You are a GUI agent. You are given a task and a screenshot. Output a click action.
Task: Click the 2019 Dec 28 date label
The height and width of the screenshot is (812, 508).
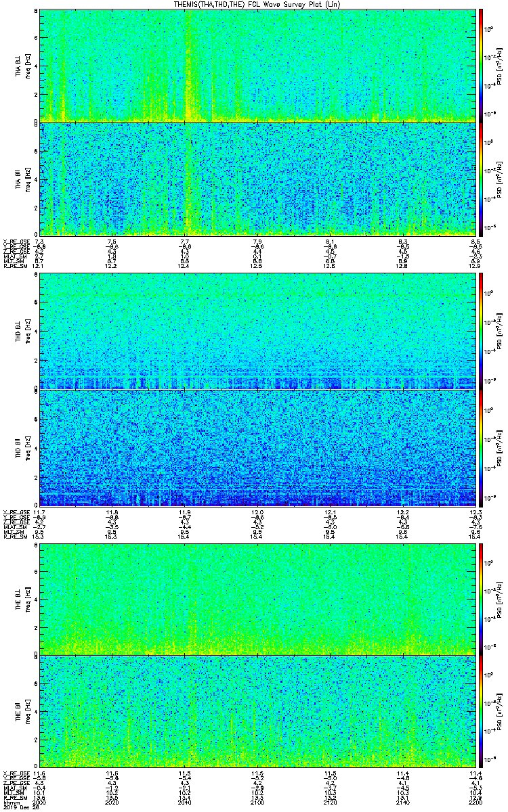pos(20,808)
